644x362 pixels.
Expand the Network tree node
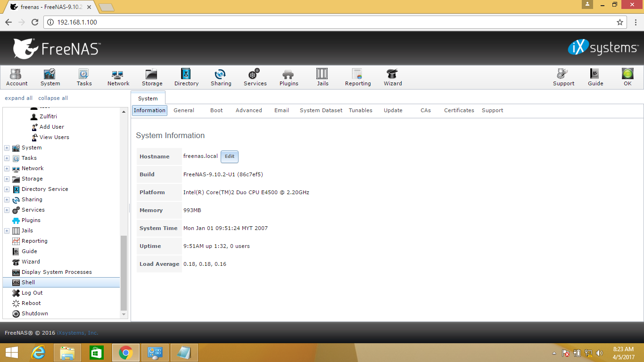pyautogui.click(x=7, y=168)
